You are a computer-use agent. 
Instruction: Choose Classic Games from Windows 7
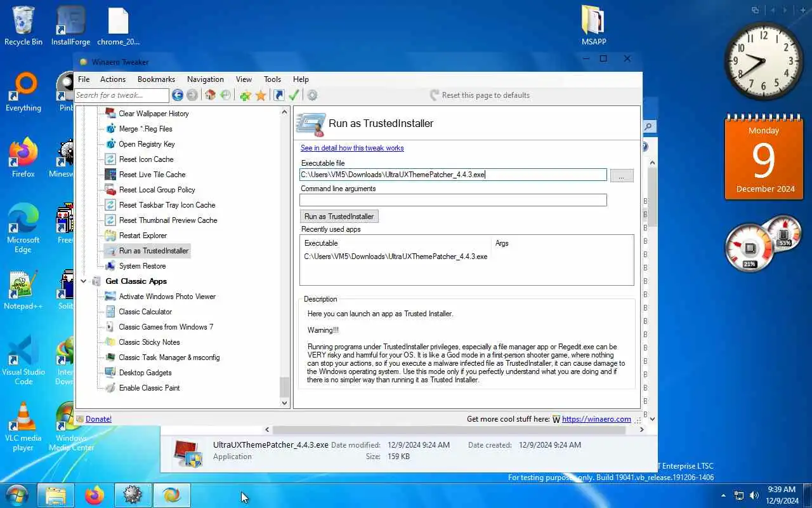click(x=166, y=327)
